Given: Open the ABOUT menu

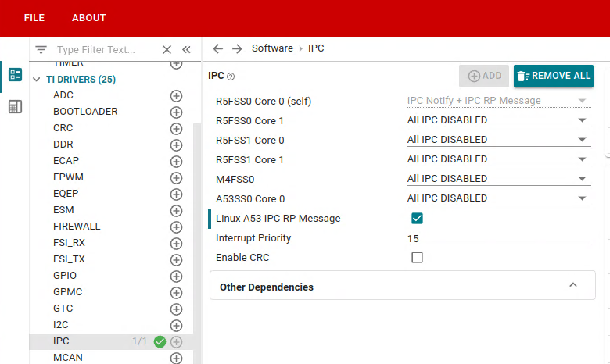Looking at the screenshot, I should (x=88, y=18).
